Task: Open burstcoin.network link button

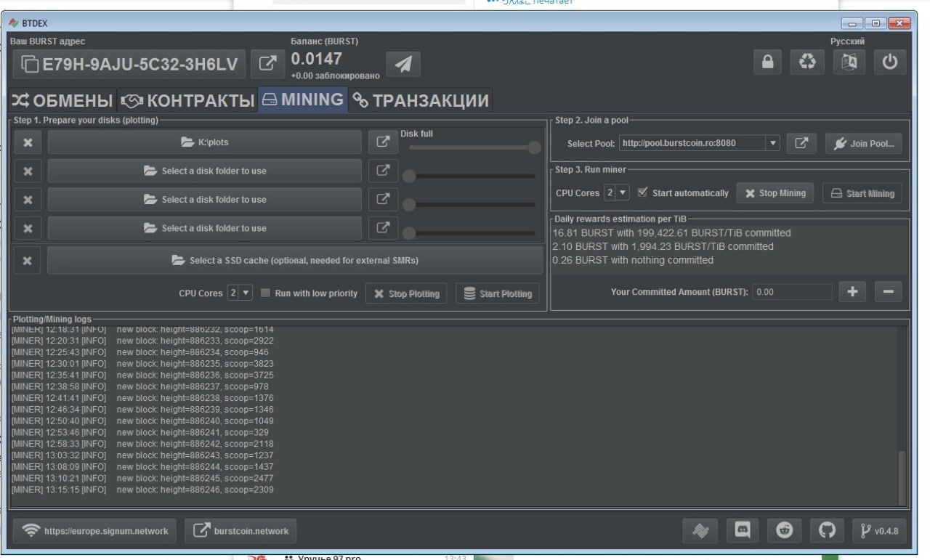Action: coord(240,531)
